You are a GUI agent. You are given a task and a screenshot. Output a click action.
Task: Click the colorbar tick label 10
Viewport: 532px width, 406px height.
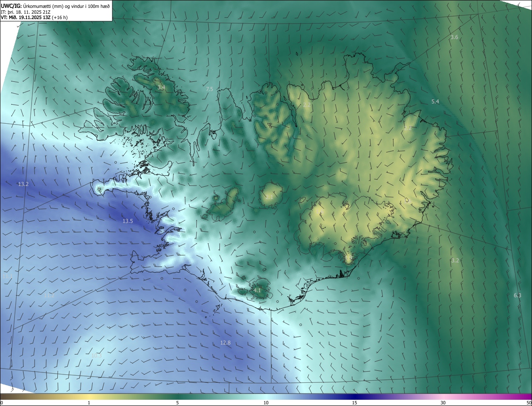click(266, 403)
